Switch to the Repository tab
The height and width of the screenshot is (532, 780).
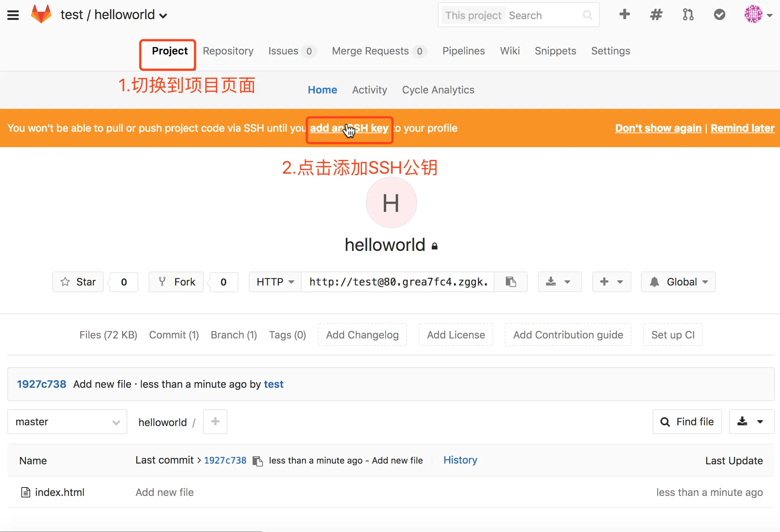tap(228, 51)
